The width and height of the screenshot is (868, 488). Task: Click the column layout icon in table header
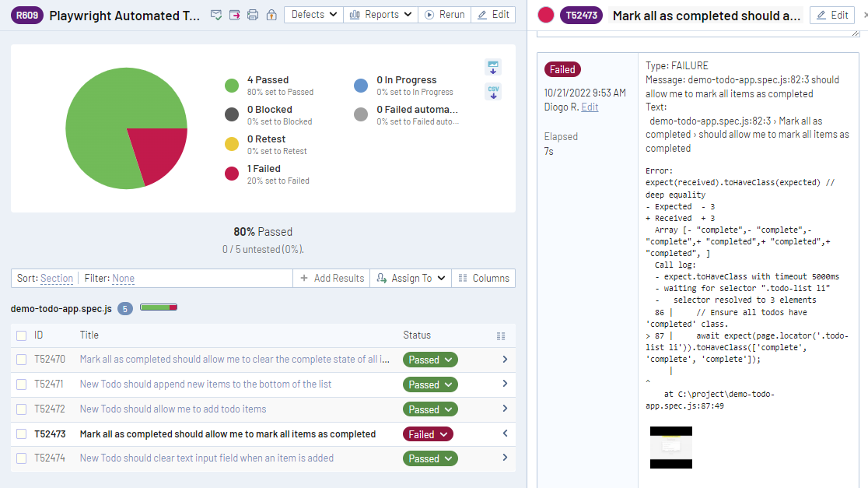pos(501,335)
